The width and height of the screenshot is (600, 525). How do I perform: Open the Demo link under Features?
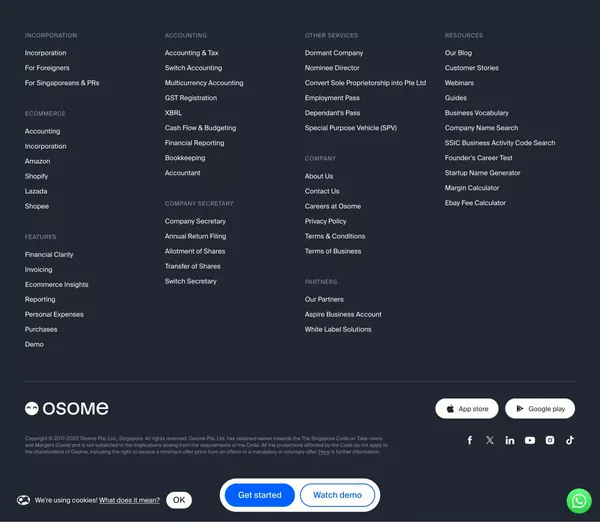point(34,344)
